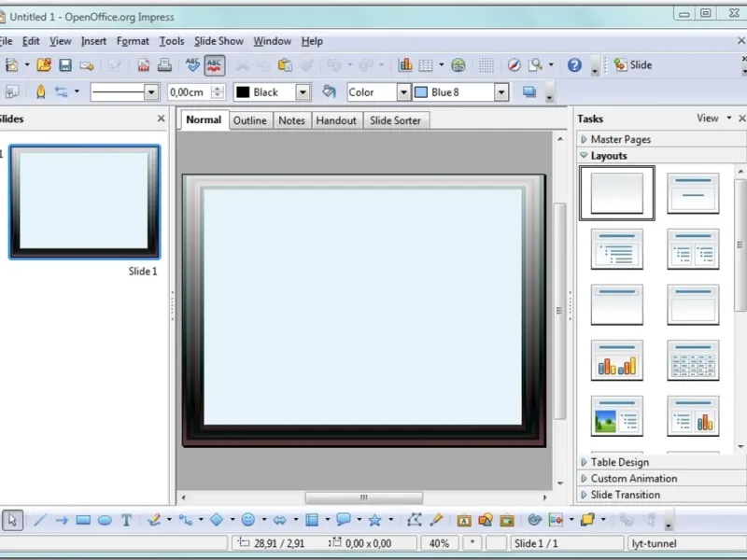Close the Slides panel

click(161, 119)
